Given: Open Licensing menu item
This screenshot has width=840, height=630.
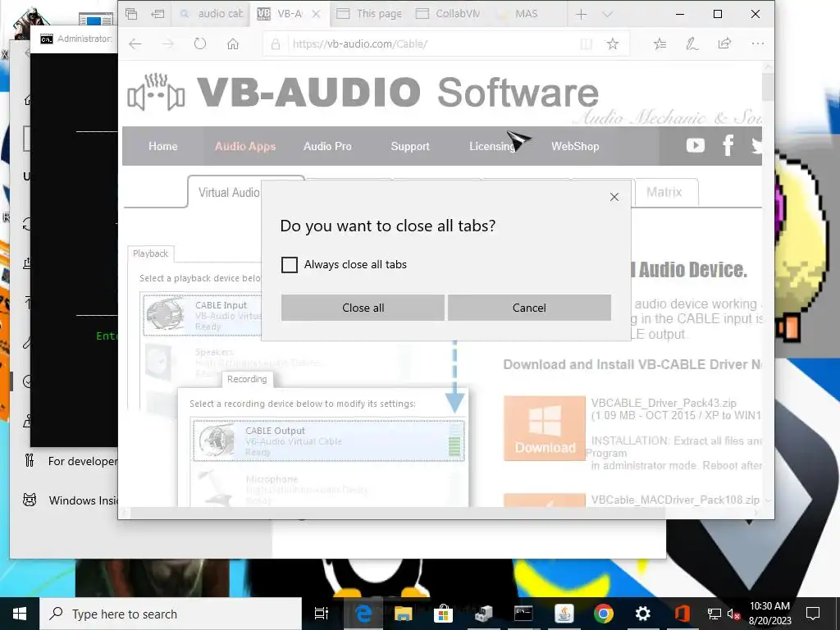Looking at the screenshot, I should pos(492,146).
